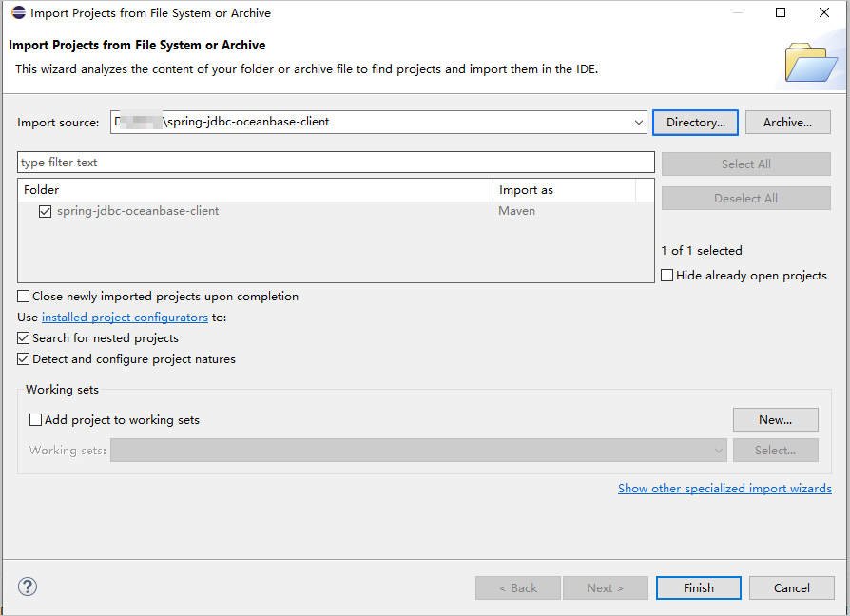Viewport: 850px width, 616px height.
Task: Click the help question mark icon
Action: pos(28,587)
